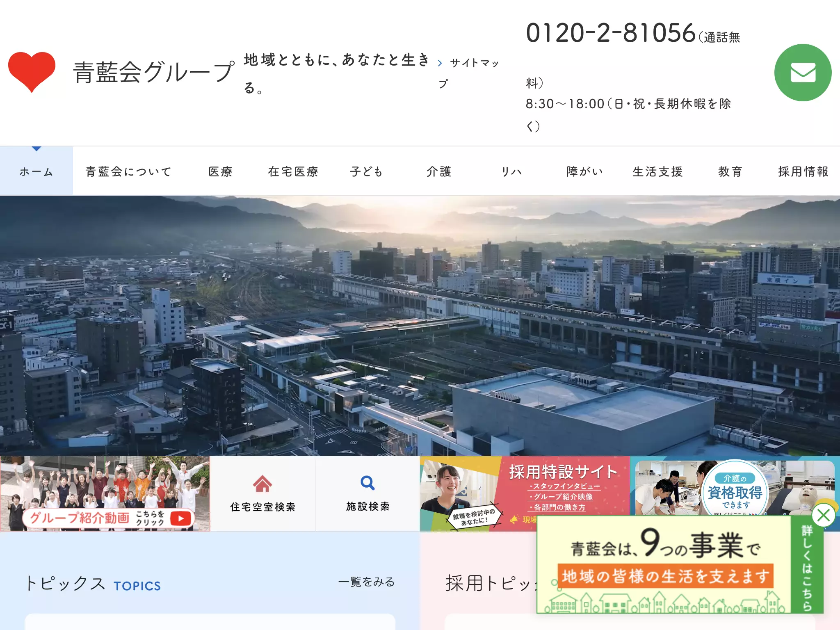
Task: Click the リハ navigation item
Action: coord(511,171)
